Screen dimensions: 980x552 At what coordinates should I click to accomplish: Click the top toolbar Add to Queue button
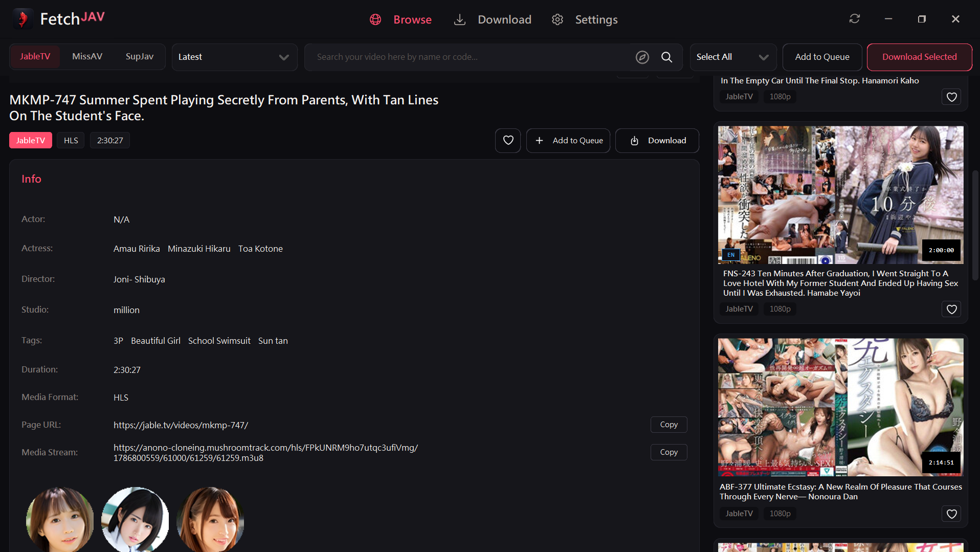[x=822, y=57]
